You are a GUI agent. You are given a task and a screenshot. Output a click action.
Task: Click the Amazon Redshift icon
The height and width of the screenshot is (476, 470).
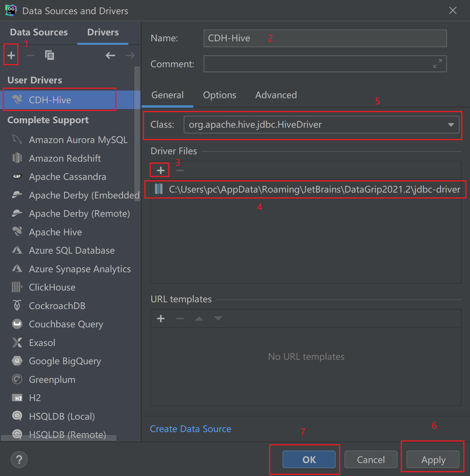pyautogui.click(x=17, y=158)
